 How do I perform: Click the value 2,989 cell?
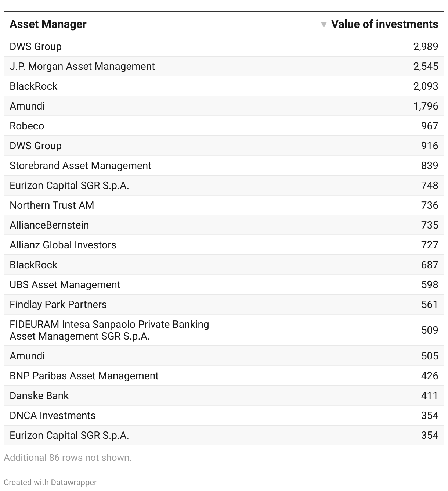click(x=426, y=47)
